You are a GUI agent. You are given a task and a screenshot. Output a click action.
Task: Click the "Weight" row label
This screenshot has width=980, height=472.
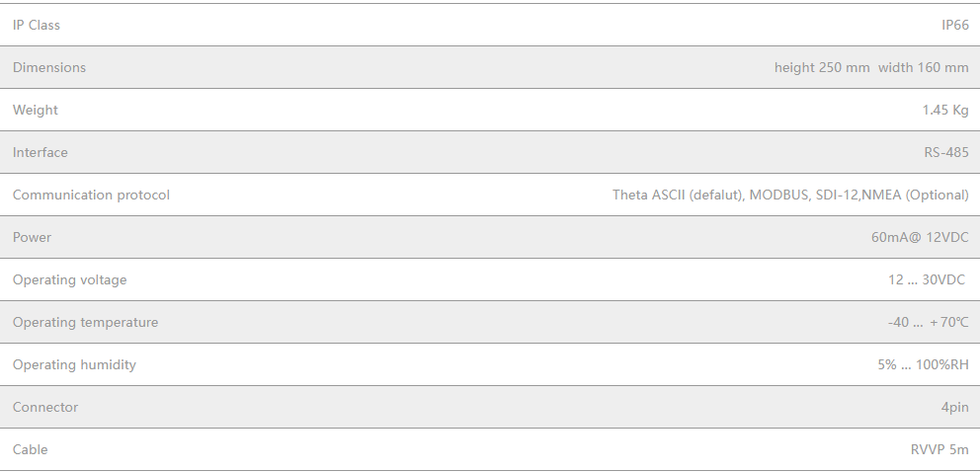click(36, 110)
